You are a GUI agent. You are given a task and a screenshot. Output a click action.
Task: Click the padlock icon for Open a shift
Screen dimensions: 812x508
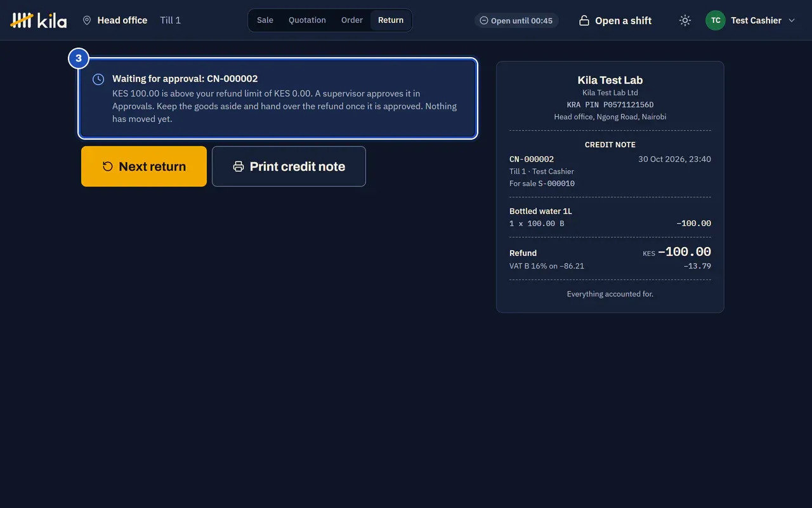click(x=584, y=20)
